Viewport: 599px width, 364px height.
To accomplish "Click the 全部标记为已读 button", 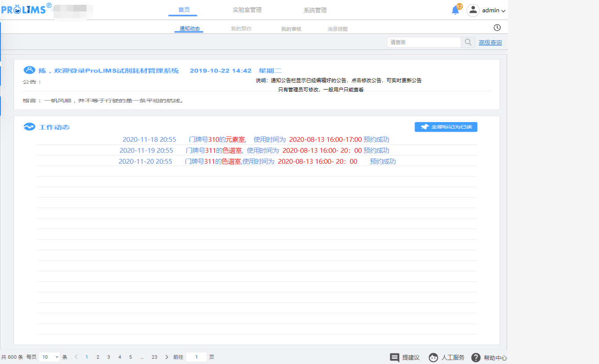I will [x=446, y=127].
